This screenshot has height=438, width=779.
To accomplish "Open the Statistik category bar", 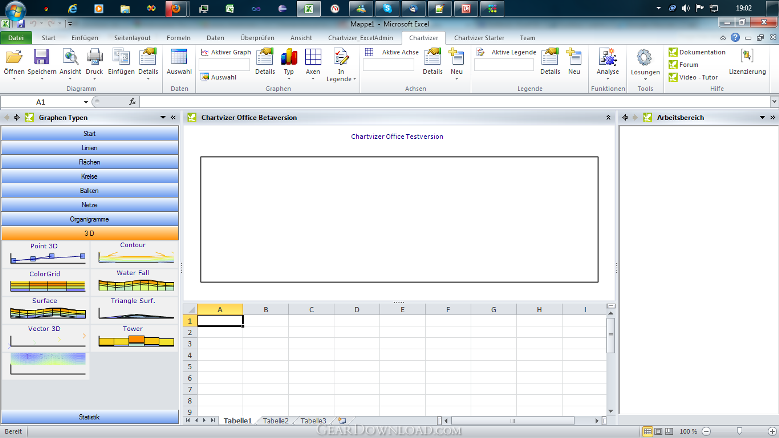I will (x=89, y=417).
